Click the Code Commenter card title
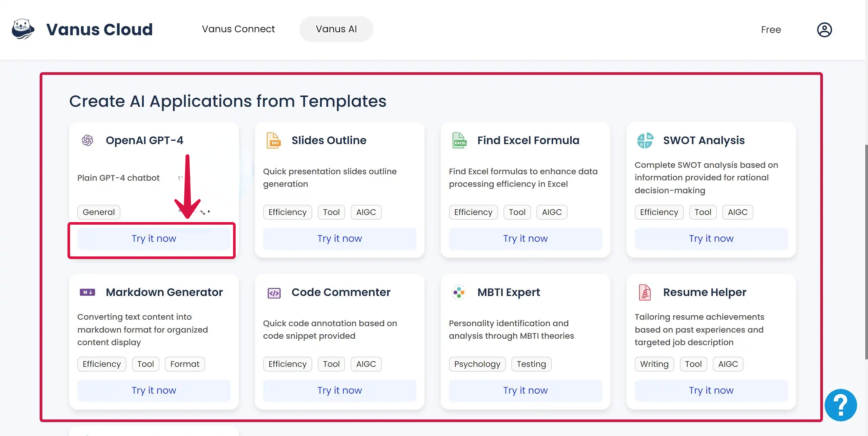 click(341, 292)
